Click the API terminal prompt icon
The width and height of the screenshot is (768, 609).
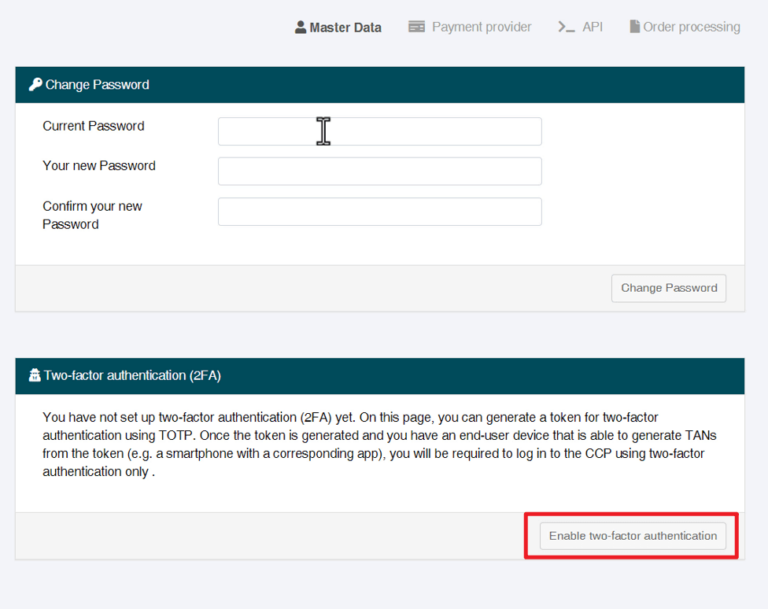(x=566, y=27)
